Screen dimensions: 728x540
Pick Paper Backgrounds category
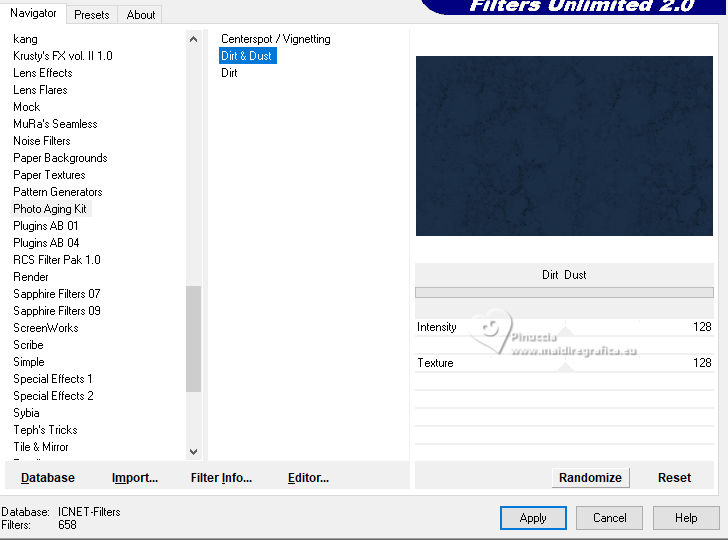click(60, 158)
